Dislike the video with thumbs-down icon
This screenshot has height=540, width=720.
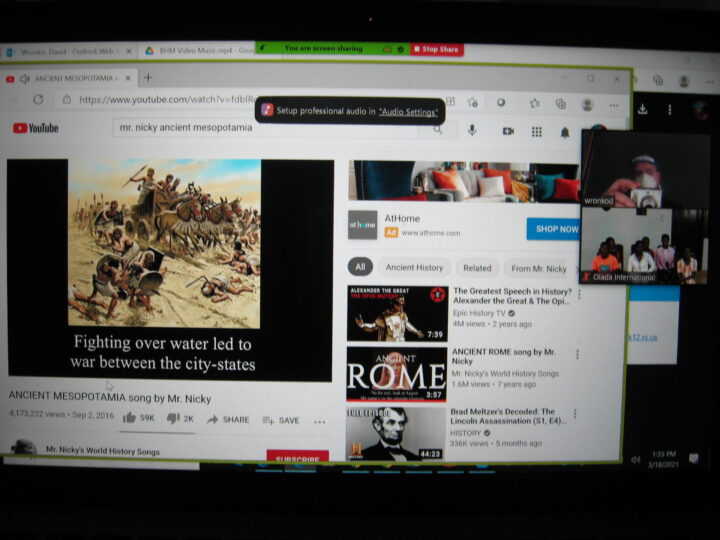coord(173,419)
